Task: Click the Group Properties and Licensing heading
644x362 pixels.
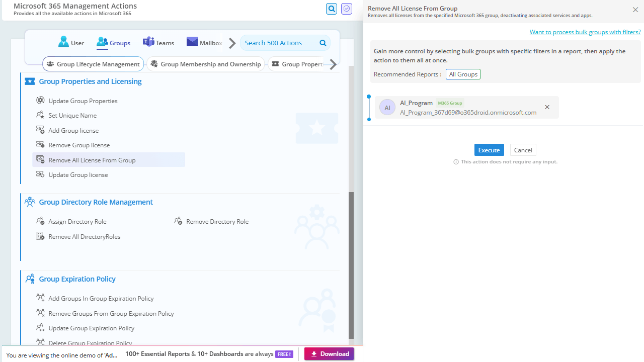Action: pyautogui.click(x=90, y=81)
